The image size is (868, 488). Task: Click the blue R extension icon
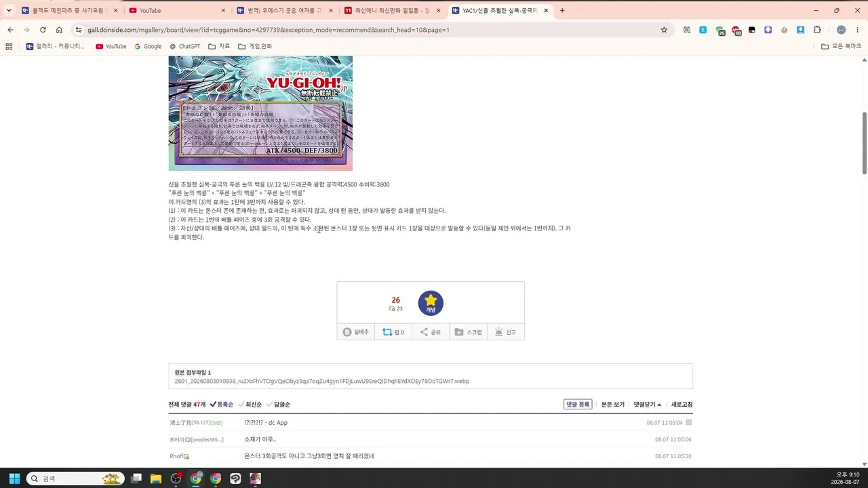pyautogui.click(x=703, y=30)
